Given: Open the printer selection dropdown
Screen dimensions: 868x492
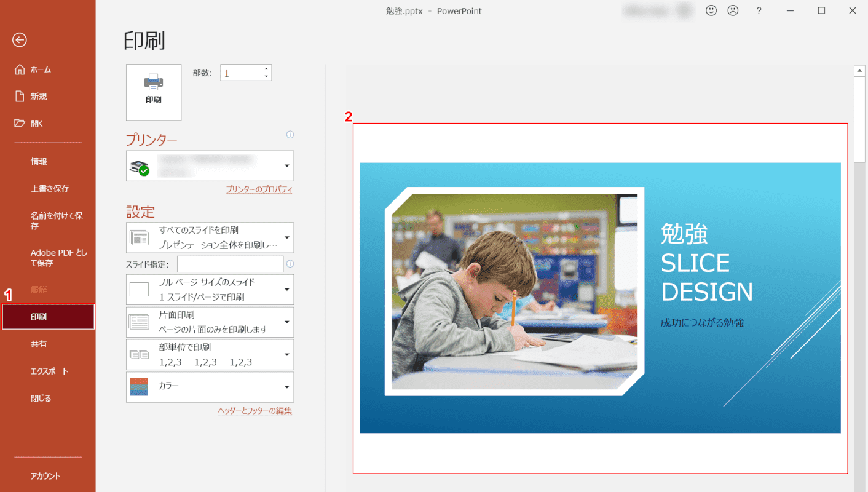Looking at the screenshot, I should coord(210,166).
